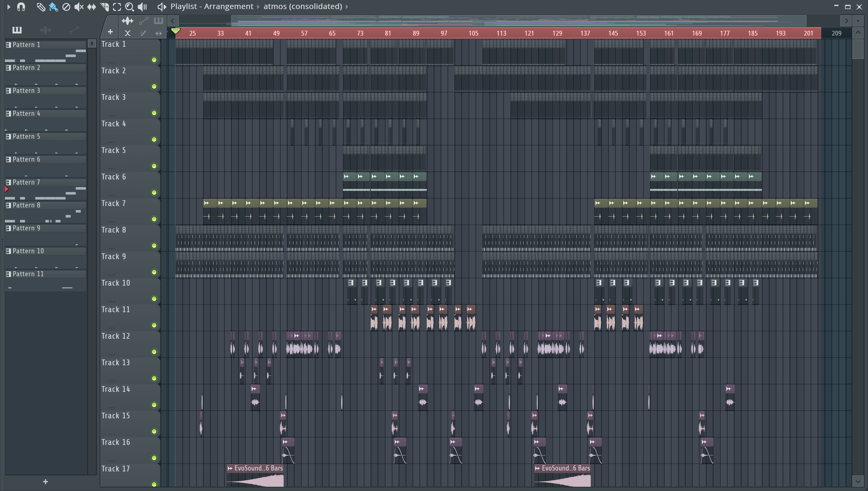Select the Zoom magnifier tool
Screen dimensions: 868x491
(129, 7)
